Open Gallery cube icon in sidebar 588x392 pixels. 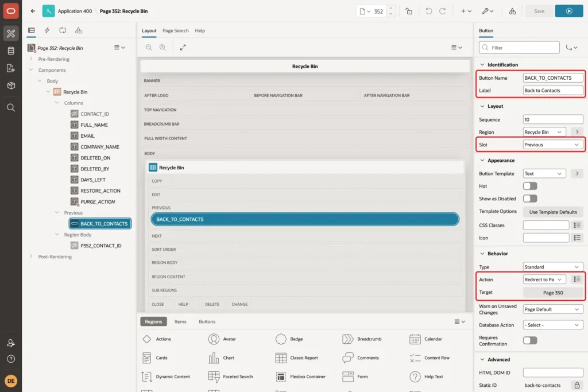coord(11,86)
